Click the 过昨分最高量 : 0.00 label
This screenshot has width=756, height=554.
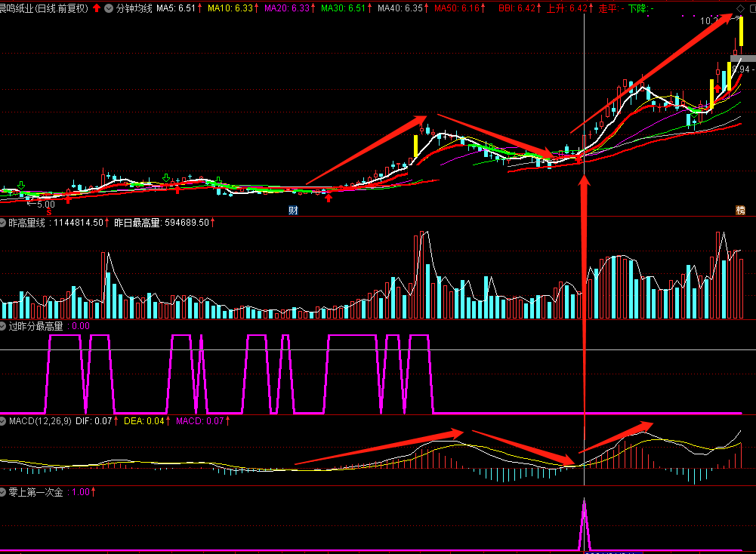click(x=49, y=326)
